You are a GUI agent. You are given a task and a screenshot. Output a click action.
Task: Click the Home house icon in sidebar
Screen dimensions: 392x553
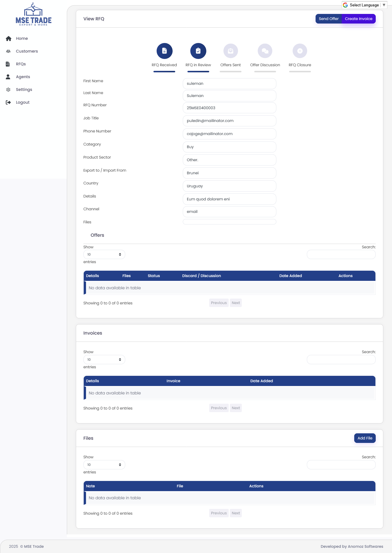[x=8, y=39]
